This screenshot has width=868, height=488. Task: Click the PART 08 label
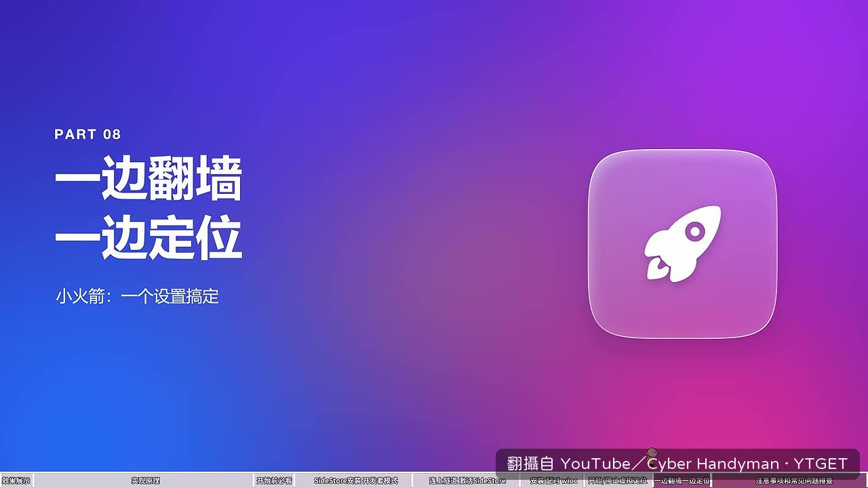pyautogui.click(x=87, y=134)
